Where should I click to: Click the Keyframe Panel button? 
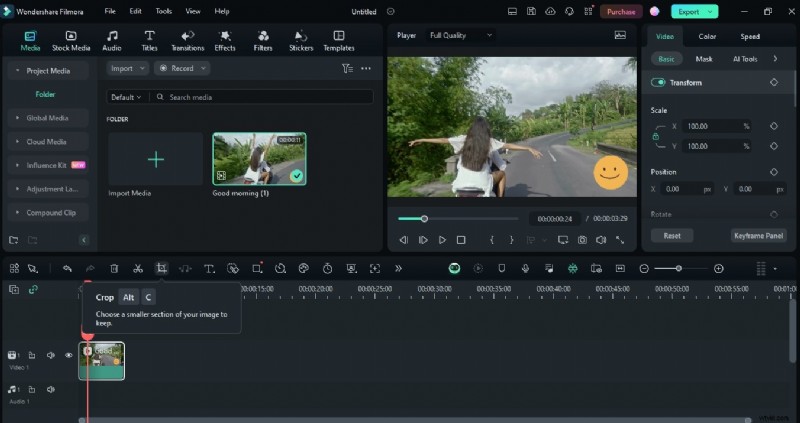[758, 236]
